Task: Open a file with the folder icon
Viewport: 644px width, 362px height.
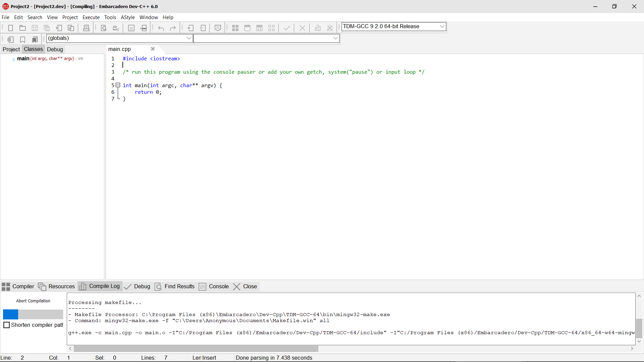Action: point(22,28)
